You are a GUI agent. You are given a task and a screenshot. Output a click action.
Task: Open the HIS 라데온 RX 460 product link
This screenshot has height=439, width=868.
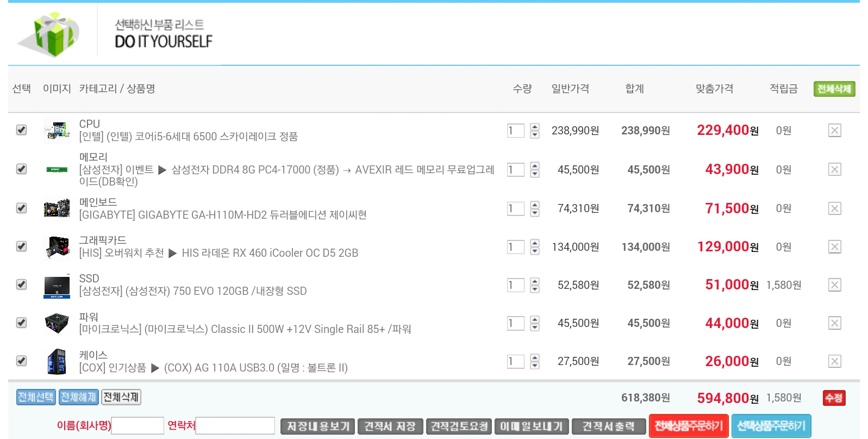(x=218, y=253)
